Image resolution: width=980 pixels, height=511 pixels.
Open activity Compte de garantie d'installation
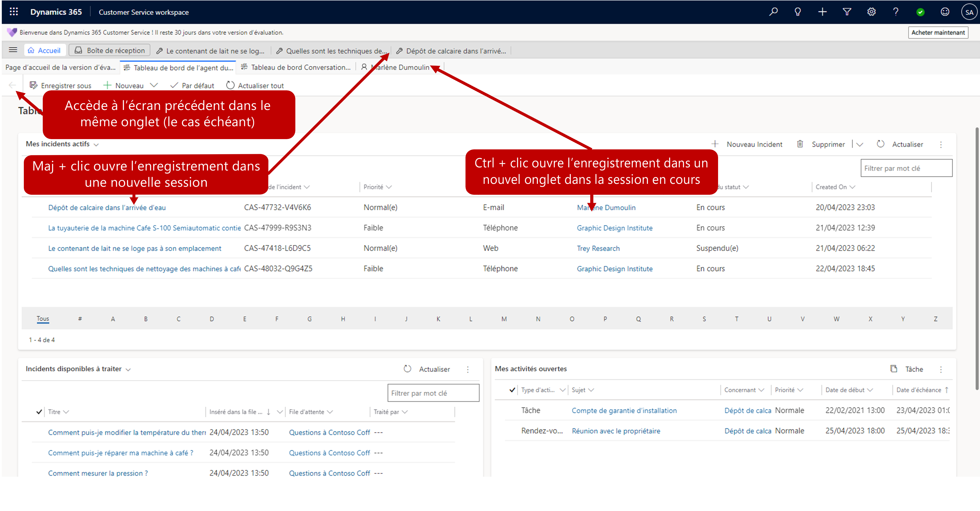point(624,411)
